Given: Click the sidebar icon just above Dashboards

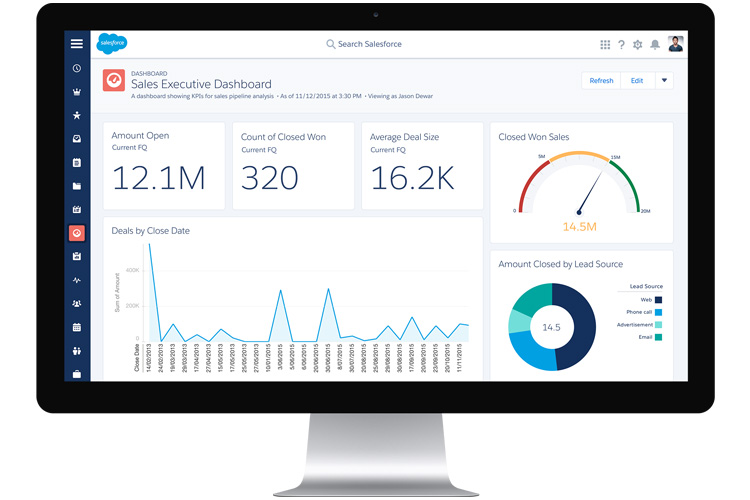Looking at the screenshot, I should 77,210.
